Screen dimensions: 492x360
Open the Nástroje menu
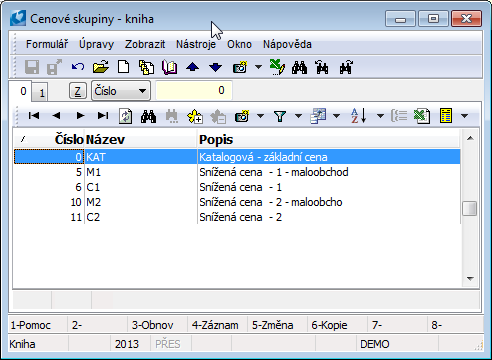196,44
